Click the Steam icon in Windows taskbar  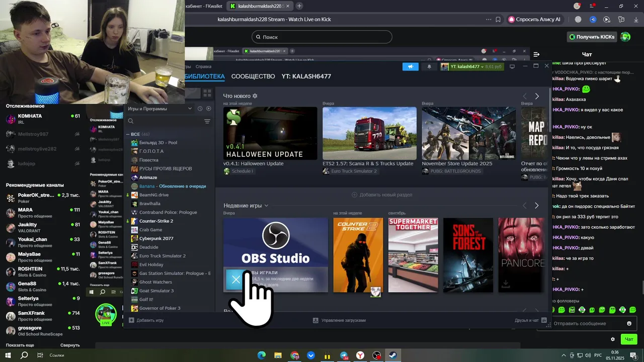point(393,355)
